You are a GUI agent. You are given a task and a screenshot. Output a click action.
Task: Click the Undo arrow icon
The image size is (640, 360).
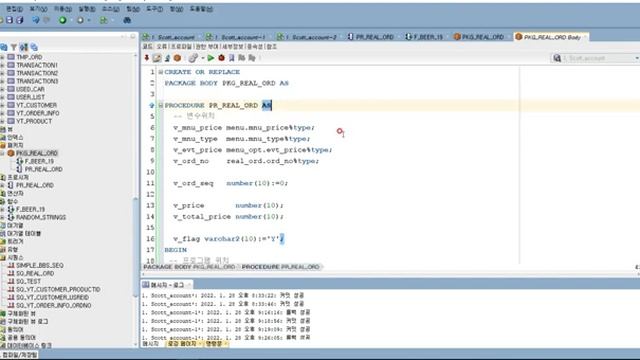36,20
